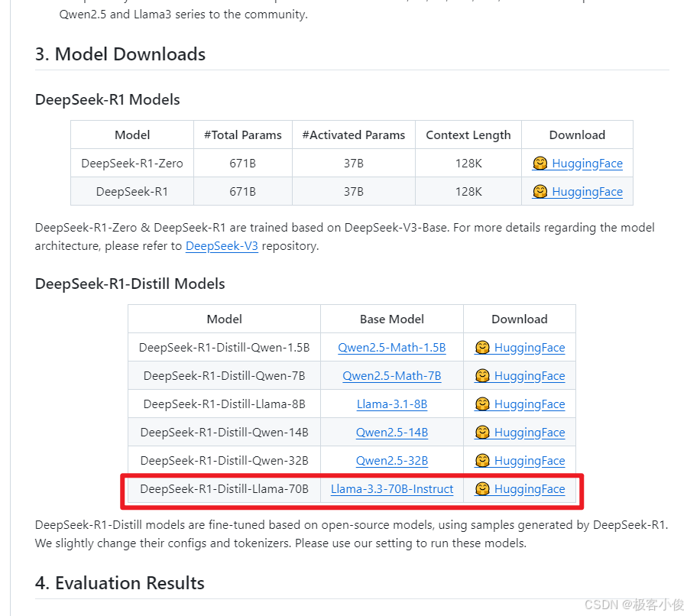Image resolution: width=687 pixels, height=616 pixels.
Task: Click HuggingFace emoji icon for DeepSeek-R1-Zero
Action: [540, 163]
